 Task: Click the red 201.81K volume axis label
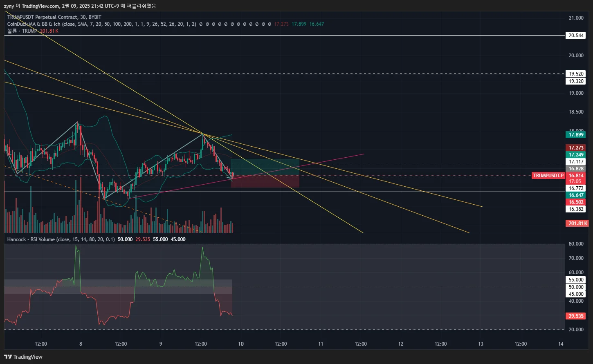(577, 223)
